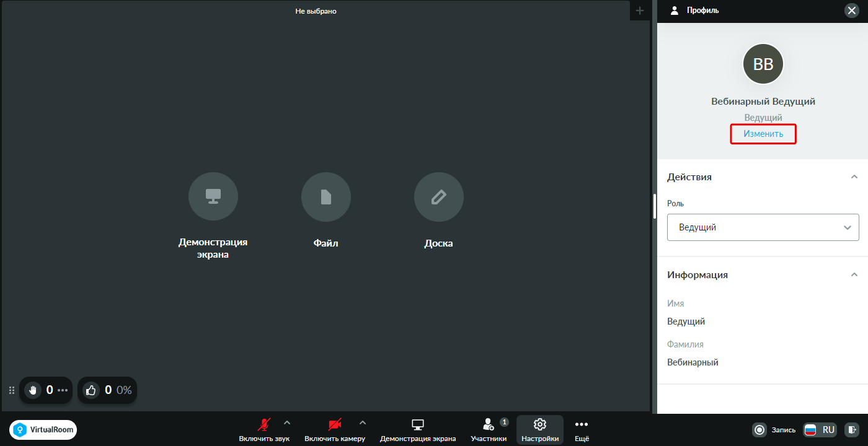Viewport: 868px width, 446px height.
Task: Click the Файл document circle icon
Action: click(x=325, y=197)
